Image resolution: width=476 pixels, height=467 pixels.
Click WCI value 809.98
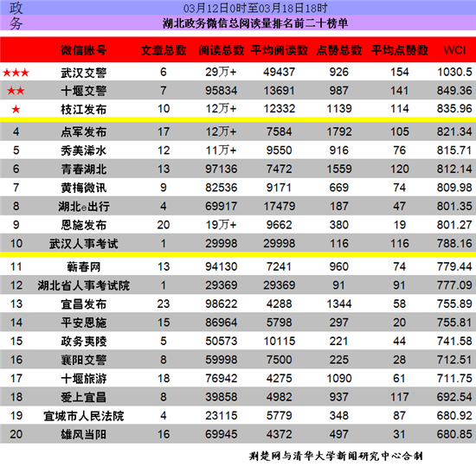point(454,188)
